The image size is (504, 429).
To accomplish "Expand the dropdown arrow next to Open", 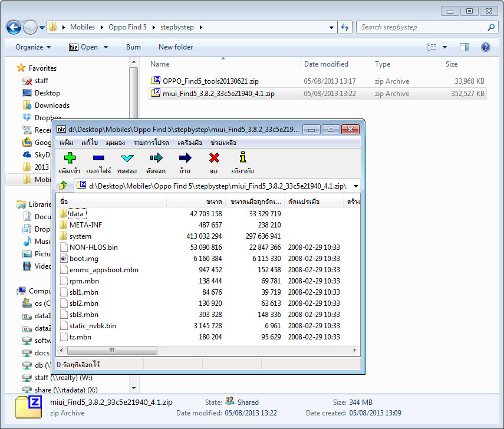I will click(x=106, y=47).
